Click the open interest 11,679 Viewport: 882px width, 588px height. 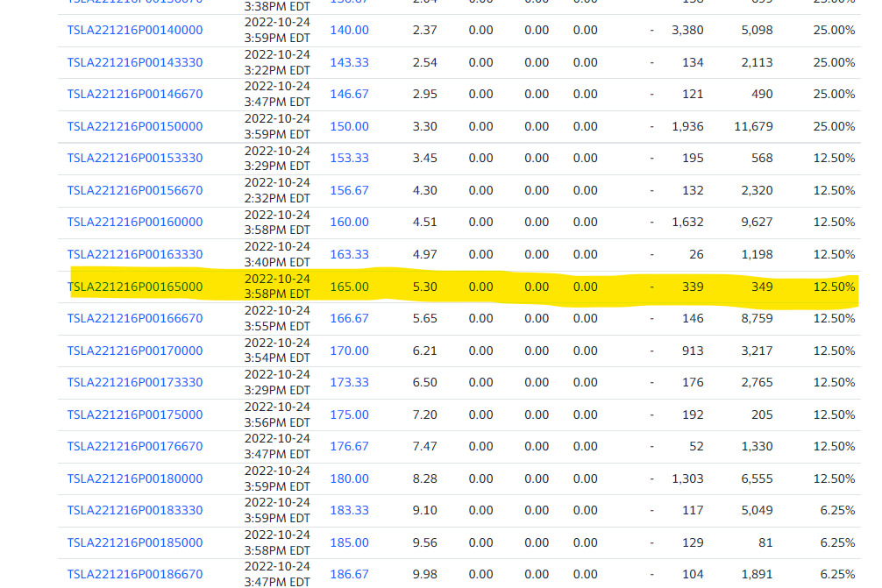(754, 126)
